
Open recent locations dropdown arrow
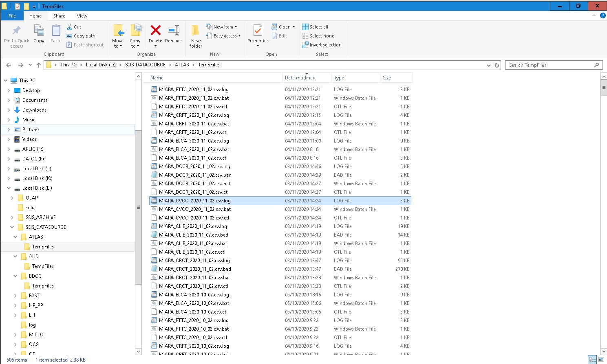(31, 65)
